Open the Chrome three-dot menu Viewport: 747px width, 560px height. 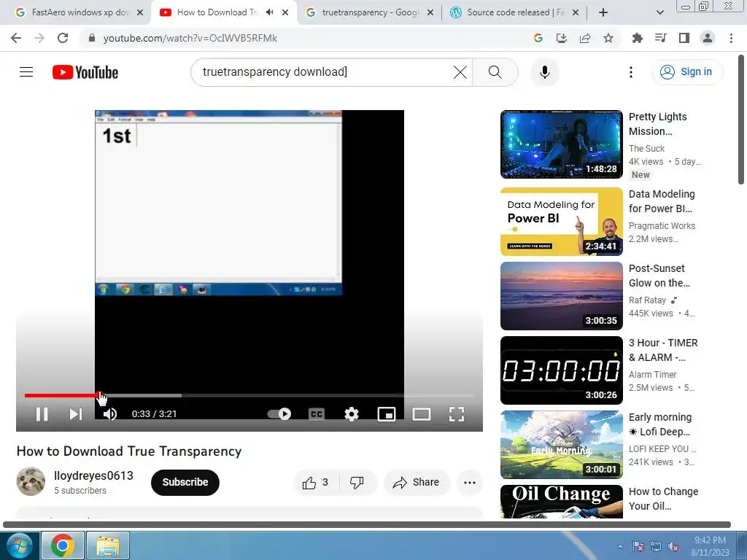[x=731, y=38]
